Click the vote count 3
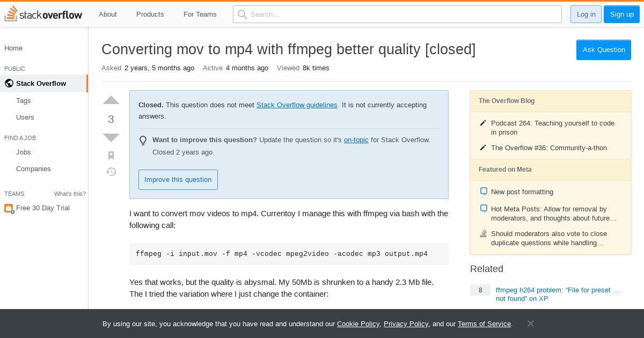 [x=111, y=119]
